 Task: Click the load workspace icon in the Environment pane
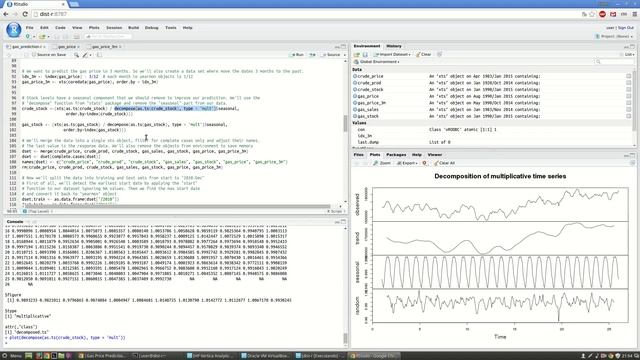(x=356, y=54)
